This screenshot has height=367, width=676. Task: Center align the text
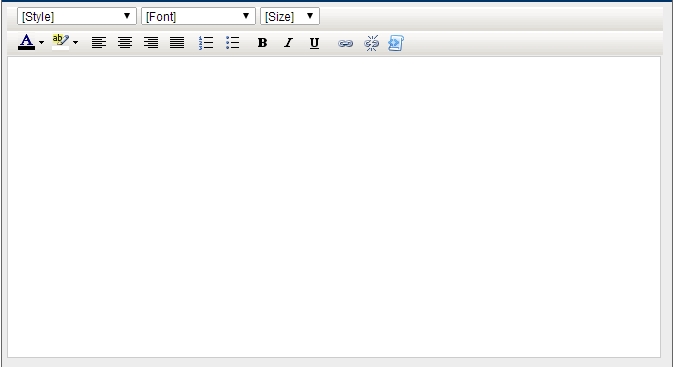(x=125, y=43)
